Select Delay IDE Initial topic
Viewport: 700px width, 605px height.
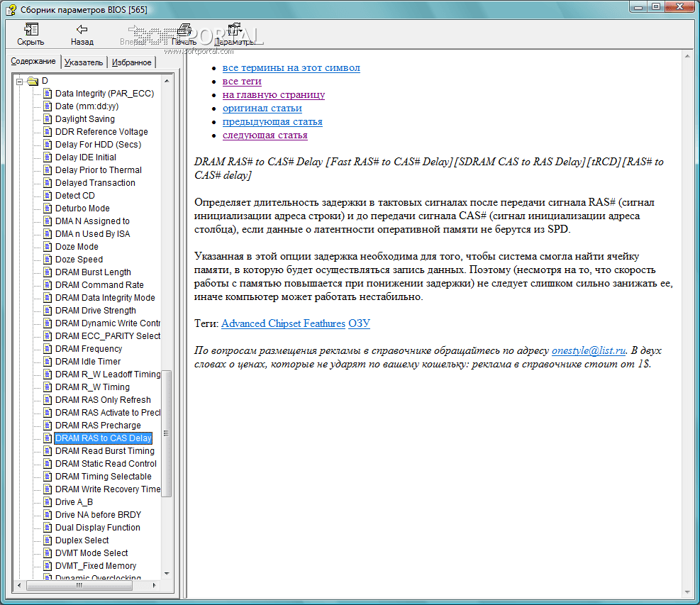coord(86,157)
